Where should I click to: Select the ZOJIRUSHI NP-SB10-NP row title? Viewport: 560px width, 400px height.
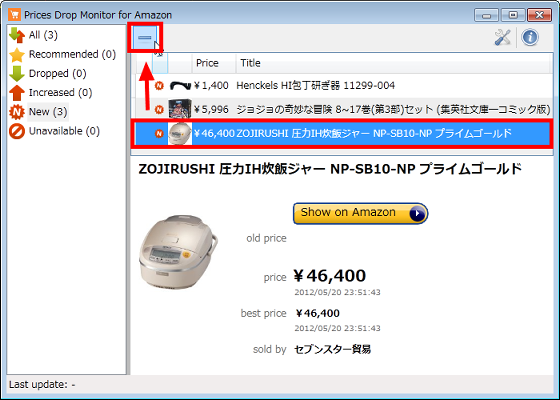tap(374, 134)
